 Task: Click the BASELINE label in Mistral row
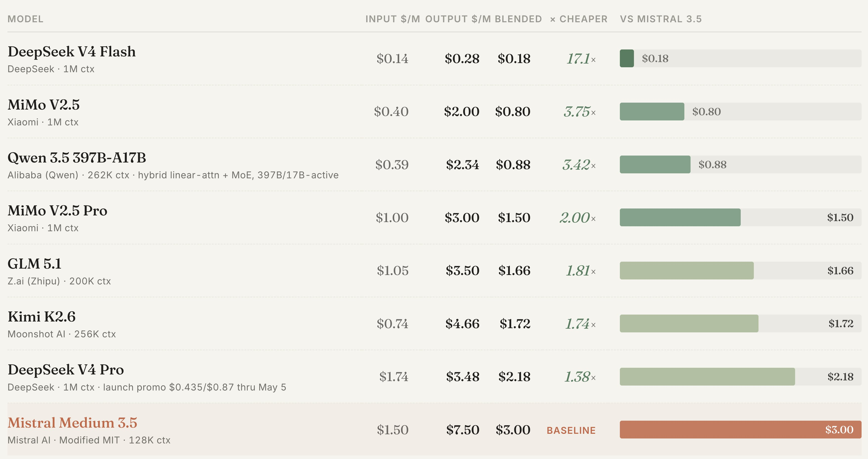pos(571,430)
